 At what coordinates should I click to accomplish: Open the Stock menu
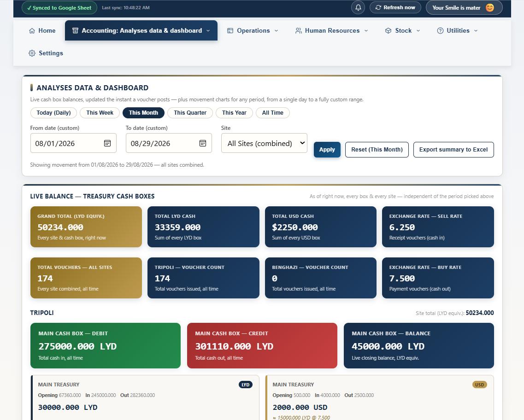pyautogui.click(x=402, y=31)
